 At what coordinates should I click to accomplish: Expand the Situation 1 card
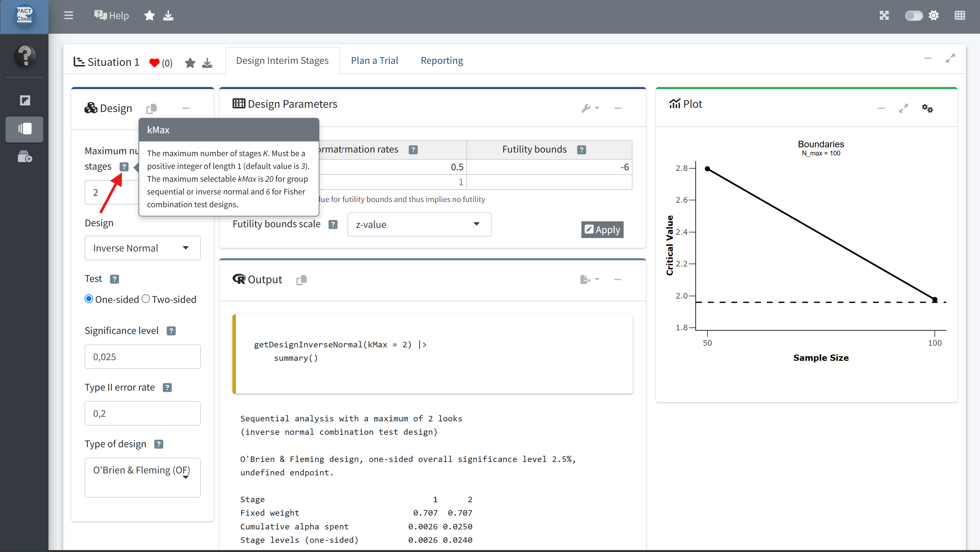[950, 58]
